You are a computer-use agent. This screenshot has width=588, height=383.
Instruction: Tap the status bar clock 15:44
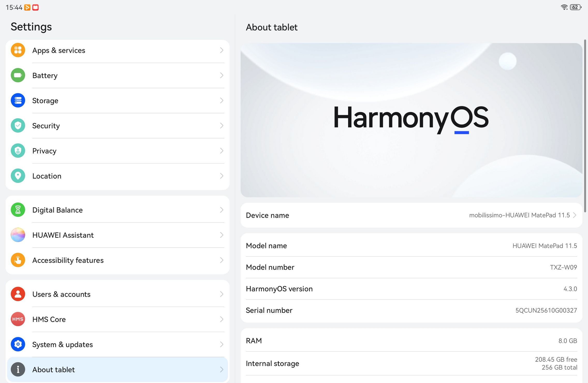point(14,8)
